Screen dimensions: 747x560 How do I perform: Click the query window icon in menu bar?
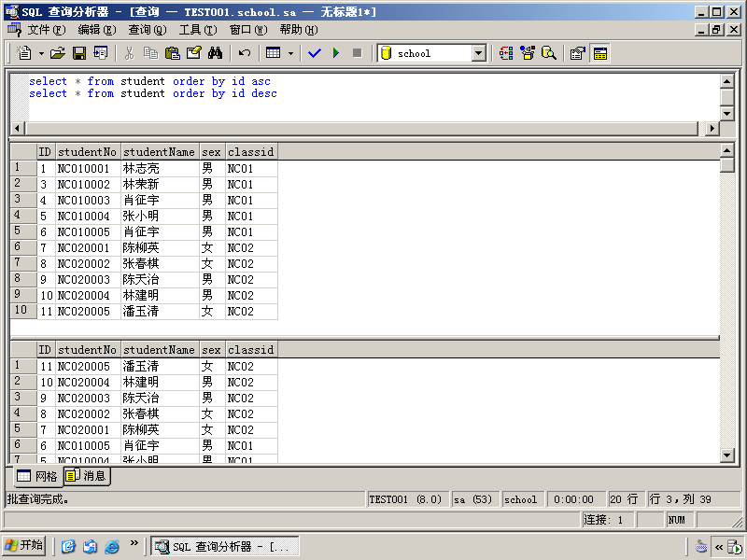coord(14,30)
